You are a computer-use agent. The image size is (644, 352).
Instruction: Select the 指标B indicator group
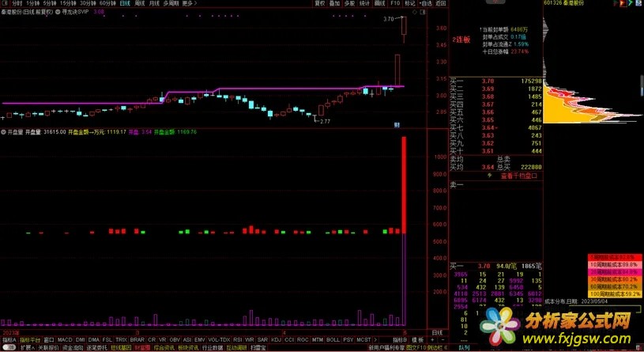[400, 340]
